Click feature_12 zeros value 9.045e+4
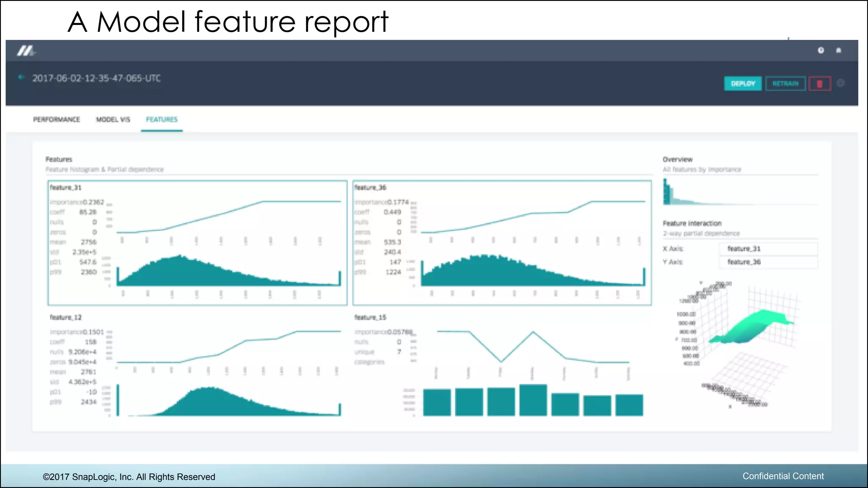Screen dimensions: 868x488 tap(82, 362)
